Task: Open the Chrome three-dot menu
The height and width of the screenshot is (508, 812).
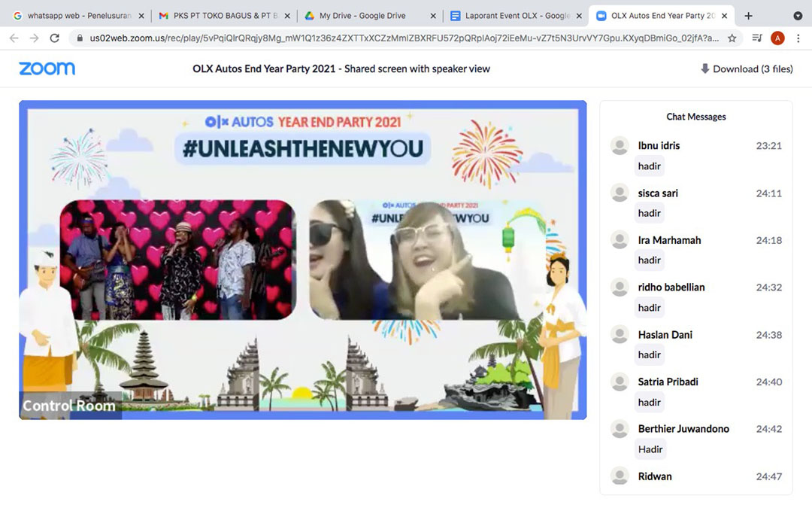Action: point(798,38)
